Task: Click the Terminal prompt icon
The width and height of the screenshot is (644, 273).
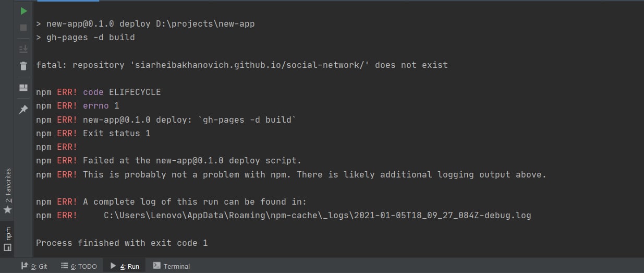Action: [x=156, y=266]
